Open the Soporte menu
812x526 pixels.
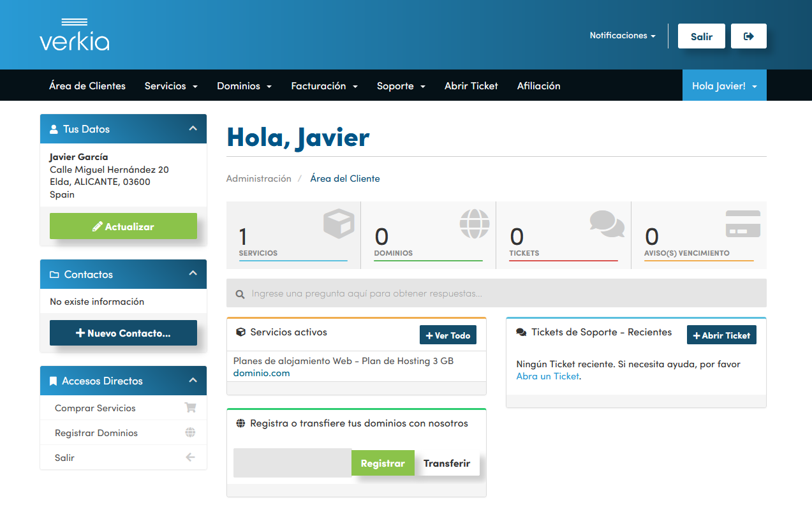click(x=401, y=86)
